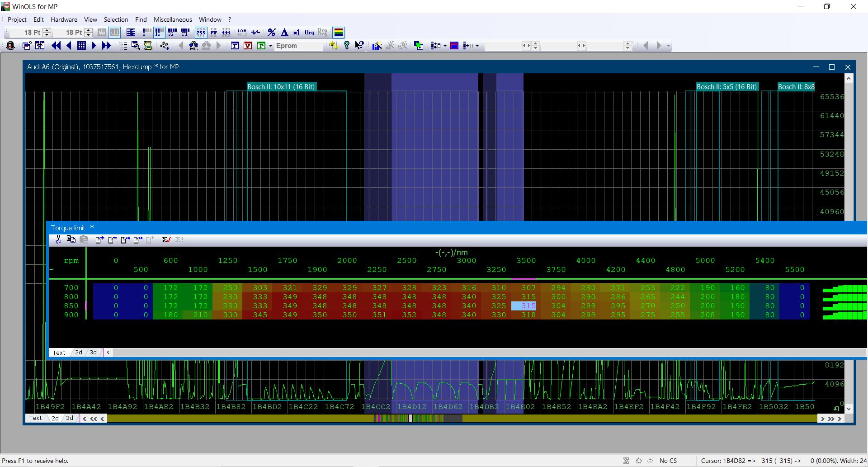Click the 8-bit data width icon
The width and height of the screenshot is (868, 467).
146,32
